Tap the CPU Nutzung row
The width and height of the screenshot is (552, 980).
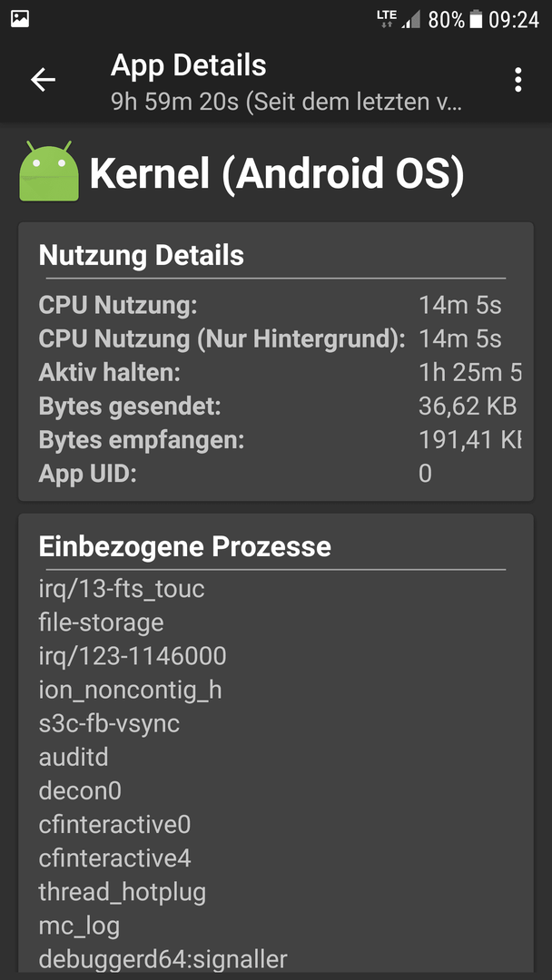pyautogui.click(x=275, y=306)
